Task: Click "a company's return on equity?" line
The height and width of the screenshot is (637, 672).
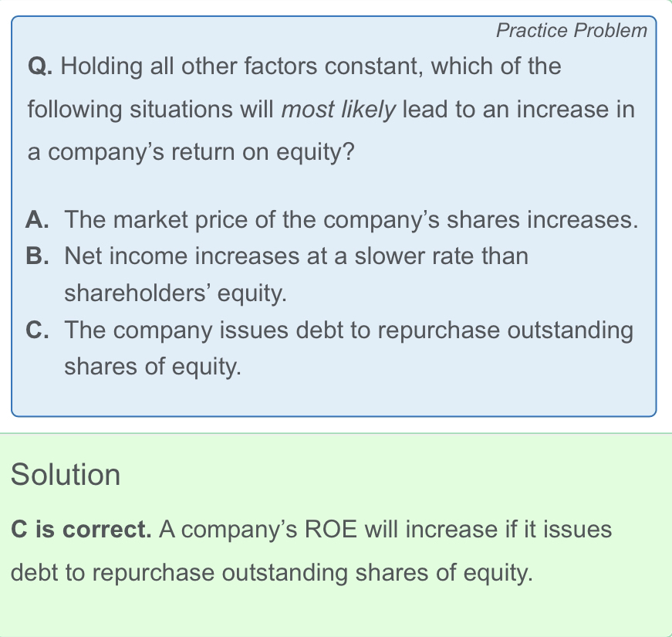Action: click(x=191, y=152)
